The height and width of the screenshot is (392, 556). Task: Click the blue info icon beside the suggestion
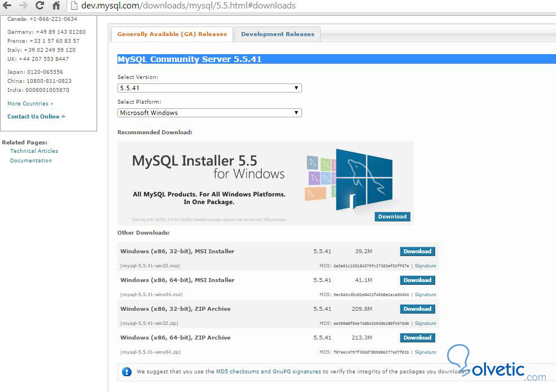126,372
